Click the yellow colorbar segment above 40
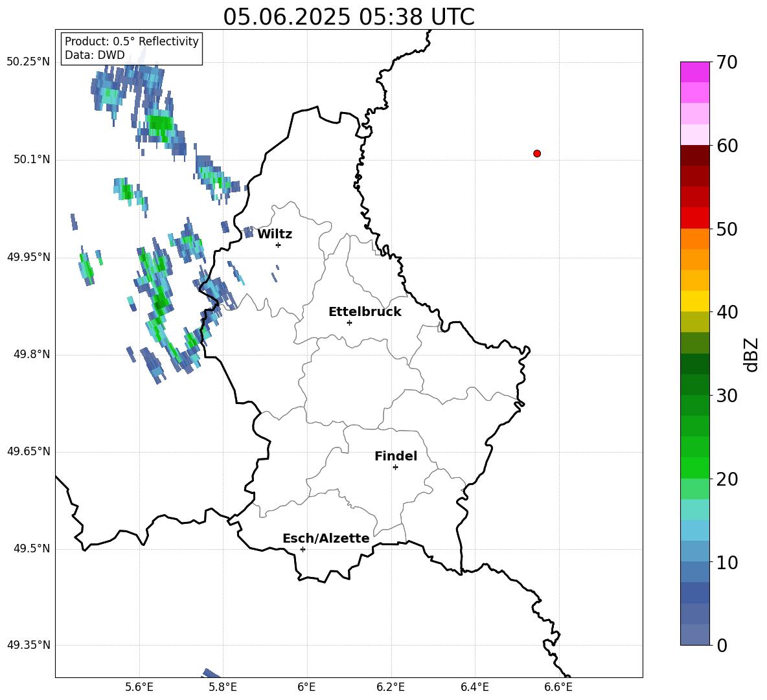 pos(694,301)
